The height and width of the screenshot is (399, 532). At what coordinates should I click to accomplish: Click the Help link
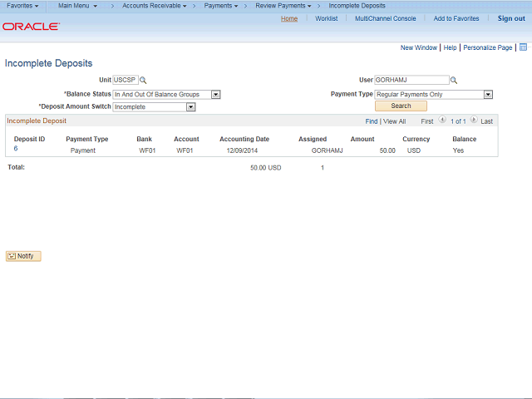pyautogui.click(x=450, y=47)
